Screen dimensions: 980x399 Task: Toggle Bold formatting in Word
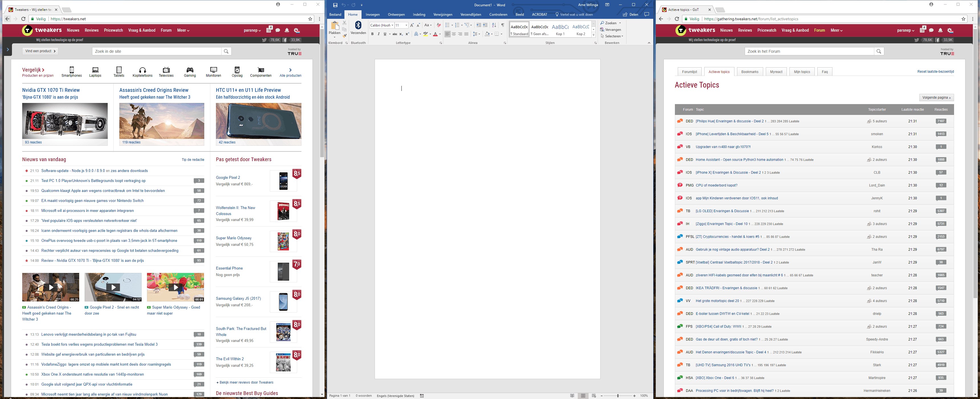tap(372, 34)
